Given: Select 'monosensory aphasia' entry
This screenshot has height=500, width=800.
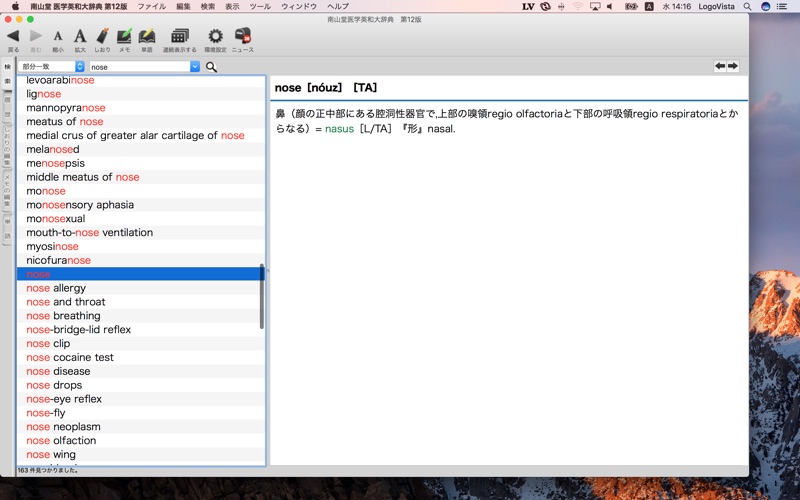Looking at the screenshot, I should point(141,205).
